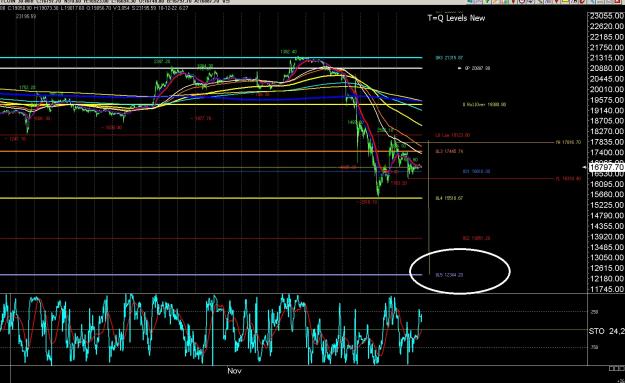The image size is (625, 383).
Task: Select the orange horizontal level line near 17400
Action: tap(211, 151)
